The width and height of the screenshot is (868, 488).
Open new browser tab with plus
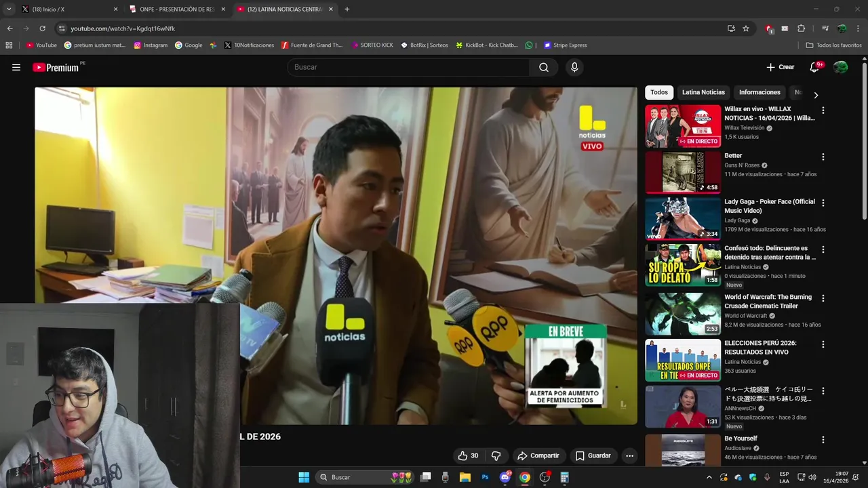coord(347,9)
